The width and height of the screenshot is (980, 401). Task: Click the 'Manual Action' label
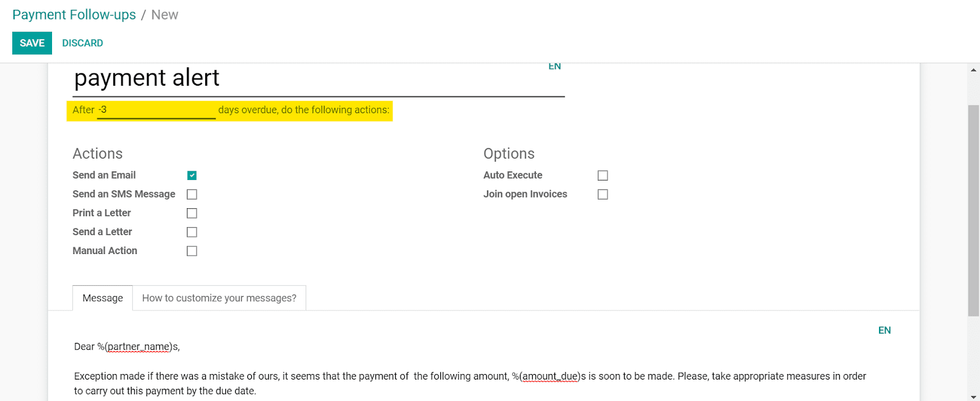click(x=105, y=250)
